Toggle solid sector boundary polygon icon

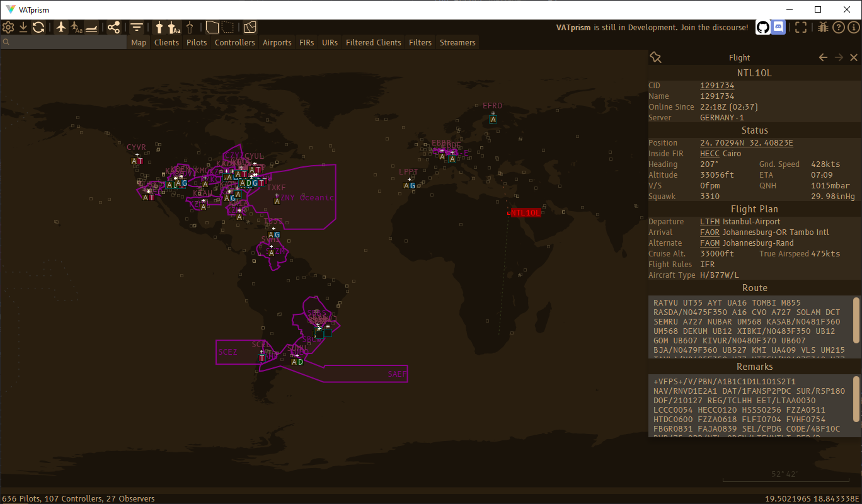point(212,27)
